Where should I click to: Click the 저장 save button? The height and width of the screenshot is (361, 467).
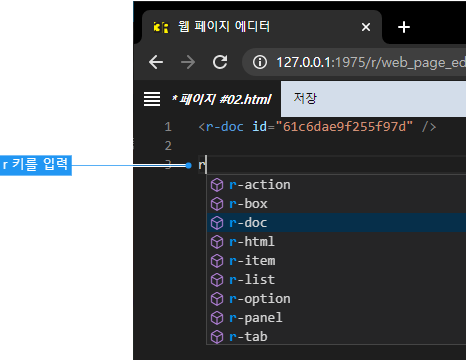point(373,99)
